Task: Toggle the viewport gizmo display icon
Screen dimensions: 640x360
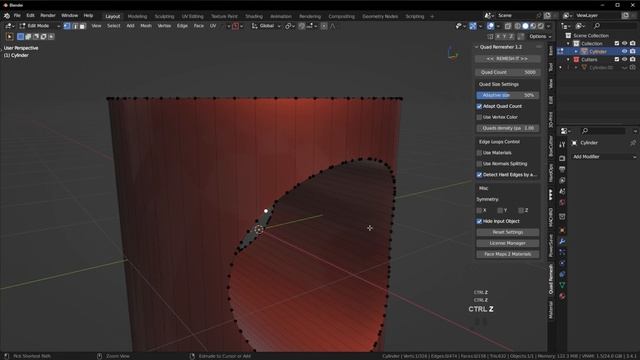Action: [x=473, y=26]
